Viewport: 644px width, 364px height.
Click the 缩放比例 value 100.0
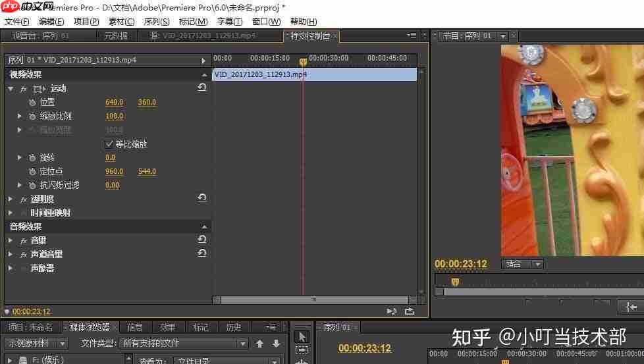[114, 116]
